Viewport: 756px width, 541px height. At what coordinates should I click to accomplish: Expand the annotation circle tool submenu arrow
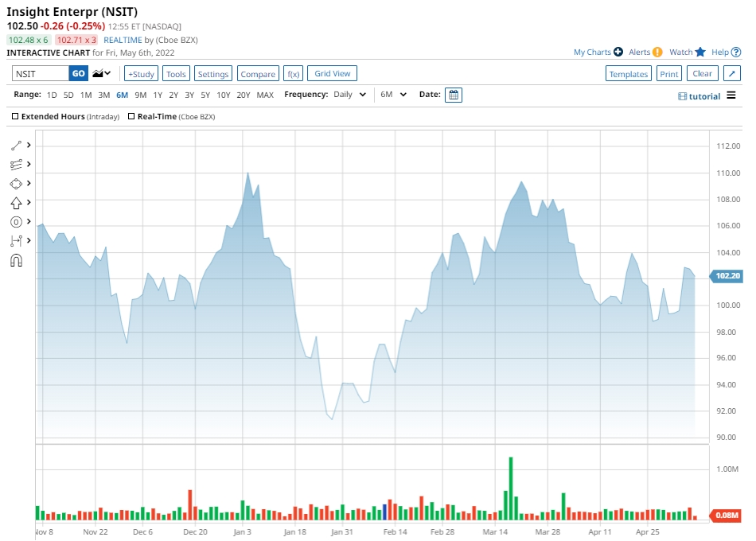pos(29,221)
